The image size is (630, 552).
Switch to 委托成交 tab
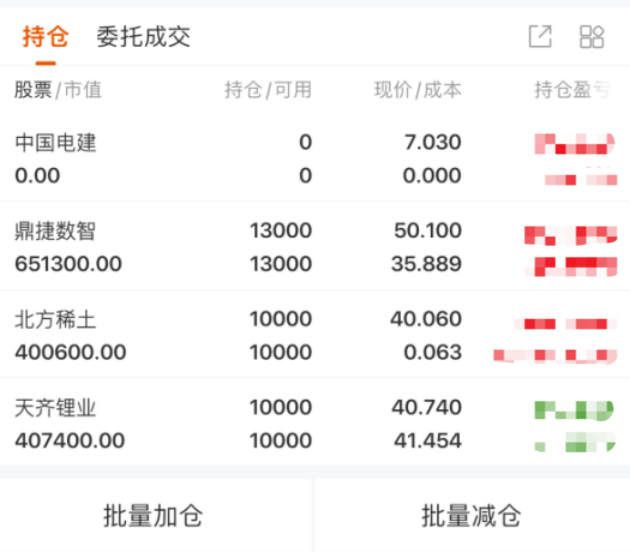click(143, 37)
